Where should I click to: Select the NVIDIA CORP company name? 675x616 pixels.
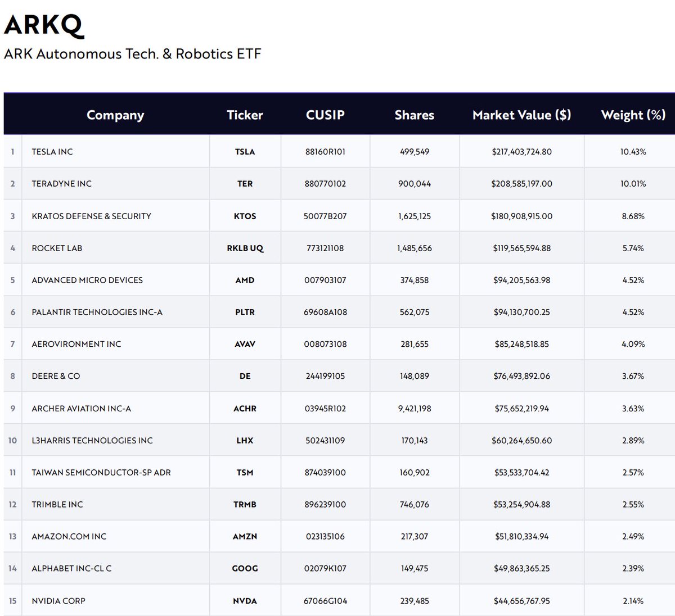(x=58, y=601)
